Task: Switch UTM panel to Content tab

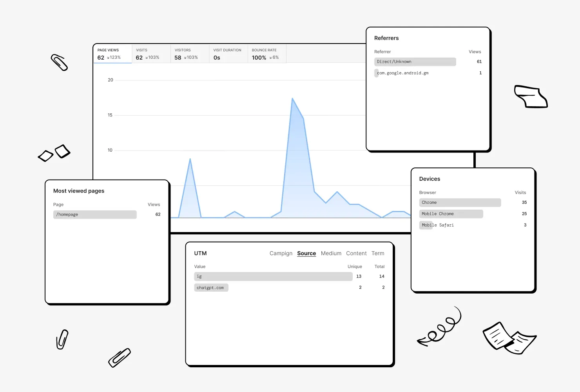Action: (x=356, y=254)
